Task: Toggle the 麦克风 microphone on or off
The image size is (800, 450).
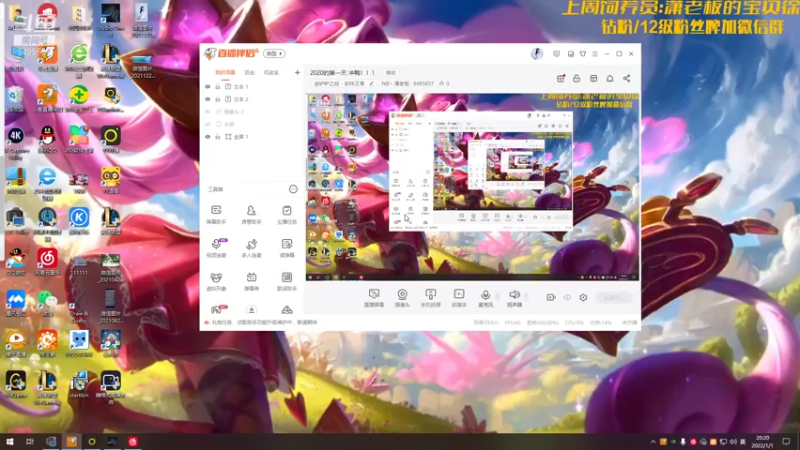Action: click(x=485, y=297)
